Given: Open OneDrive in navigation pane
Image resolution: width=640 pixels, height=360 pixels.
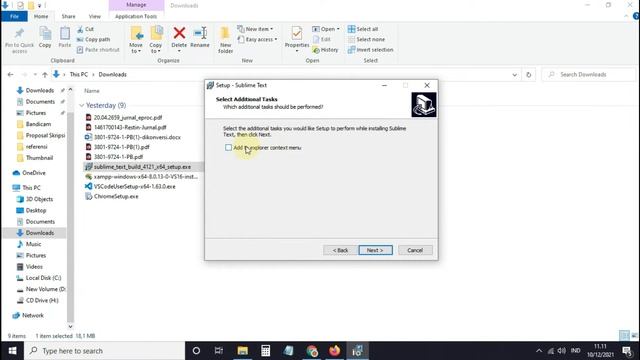Looking at the screenshot, I should 34,173.
